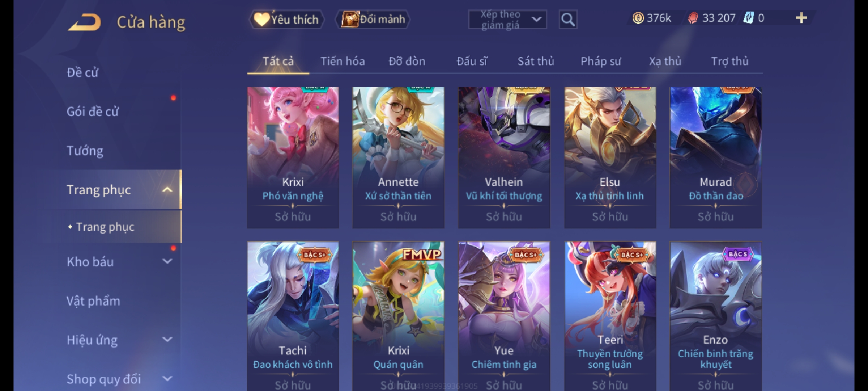Select the Pháp sư tab
Viewport: 868px width, 391px height.
pos(601,62)
